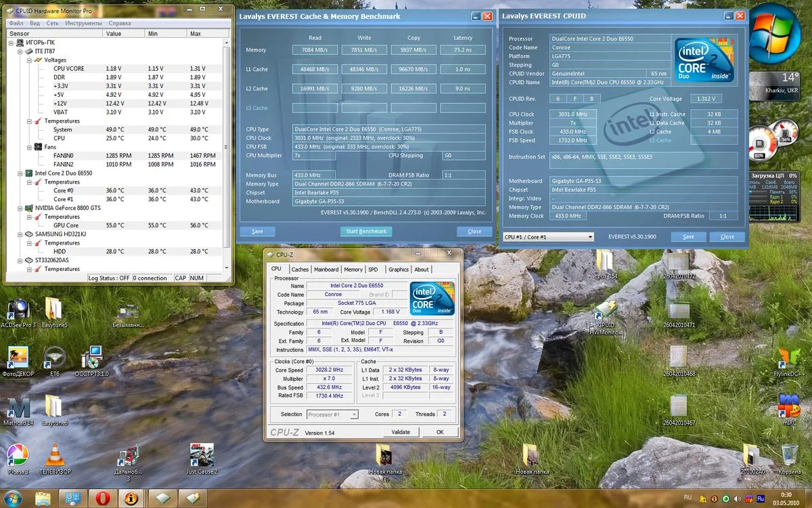Collapse the Fans node in sensor tree

point(29,147)
